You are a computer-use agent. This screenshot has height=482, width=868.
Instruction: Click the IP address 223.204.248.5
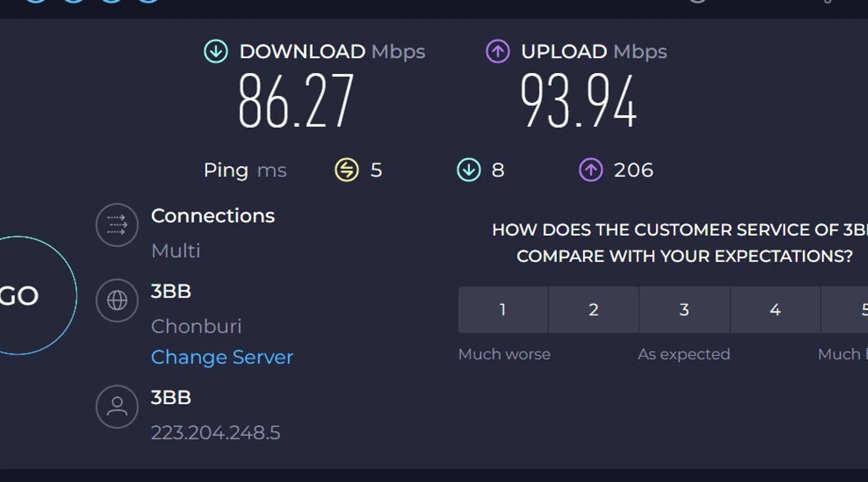216,433
